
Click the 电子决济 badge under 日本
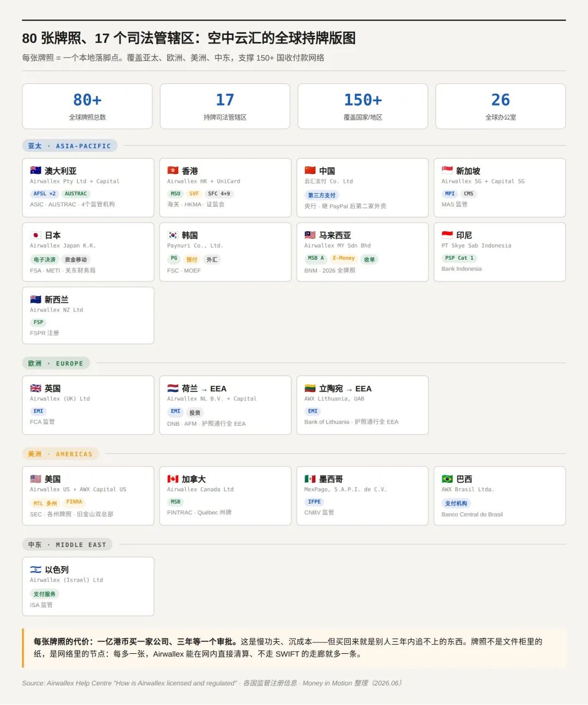click(x=45, y=260)
